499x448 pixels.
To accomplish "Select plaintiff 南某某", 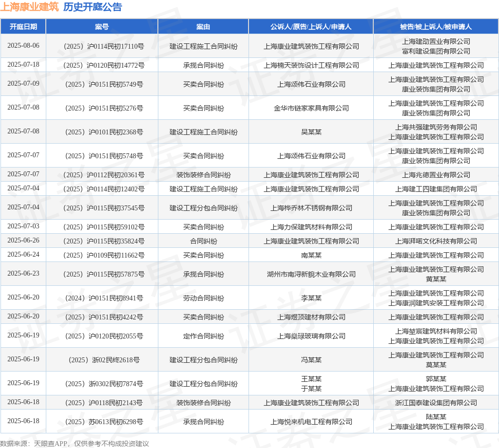I will [x=311, y=255].
